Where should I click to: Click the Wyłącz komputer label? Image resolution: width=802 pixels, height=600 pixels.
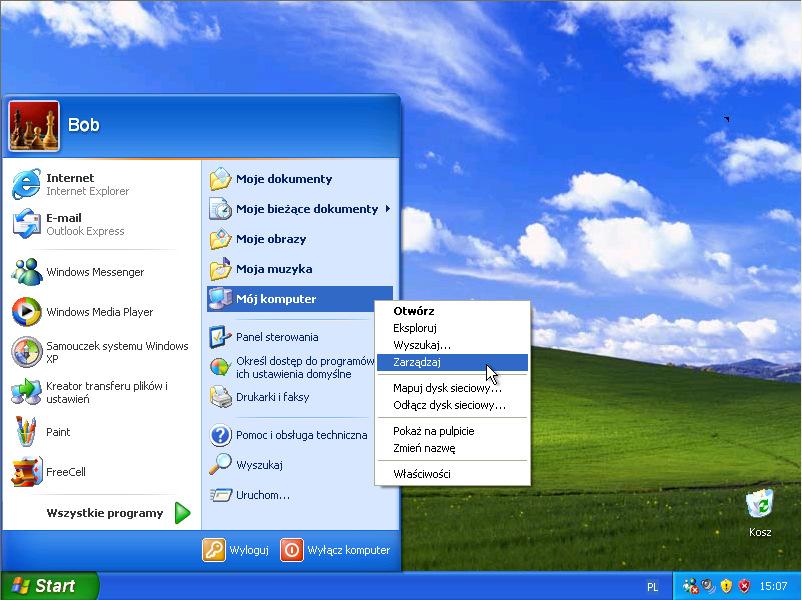tap(349, 550)
